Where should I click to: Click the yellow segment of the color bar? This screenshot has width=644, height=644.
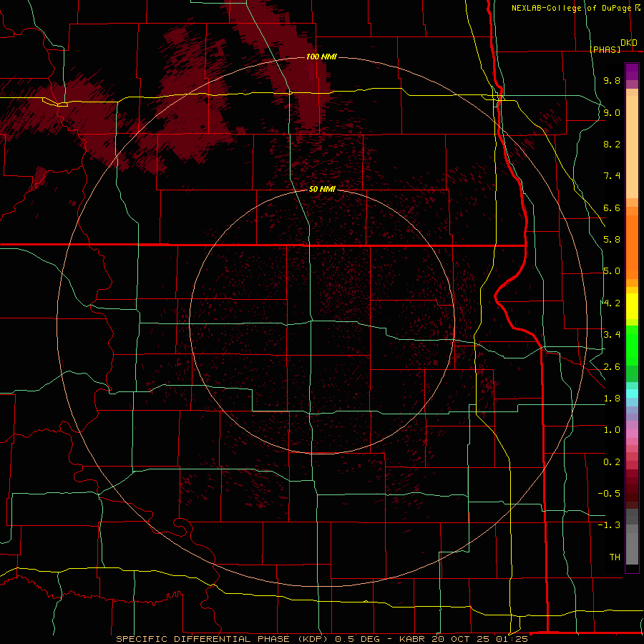tap(632, 306)
